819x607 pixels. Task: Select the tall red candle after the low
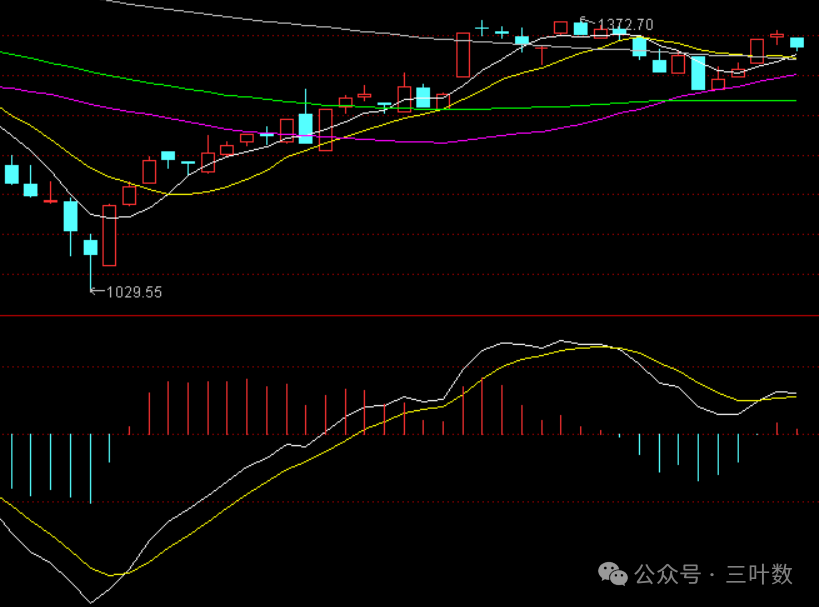(109, 235)
